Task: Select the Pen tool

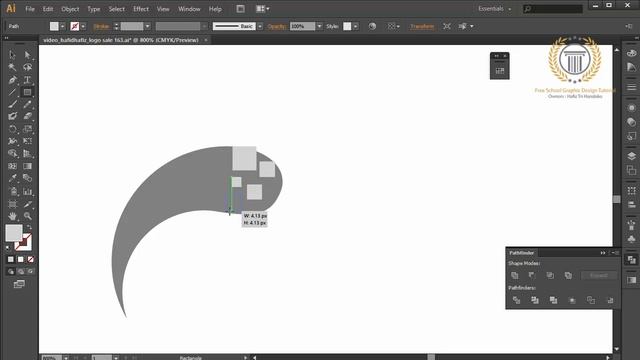Action: coord(12,80)
